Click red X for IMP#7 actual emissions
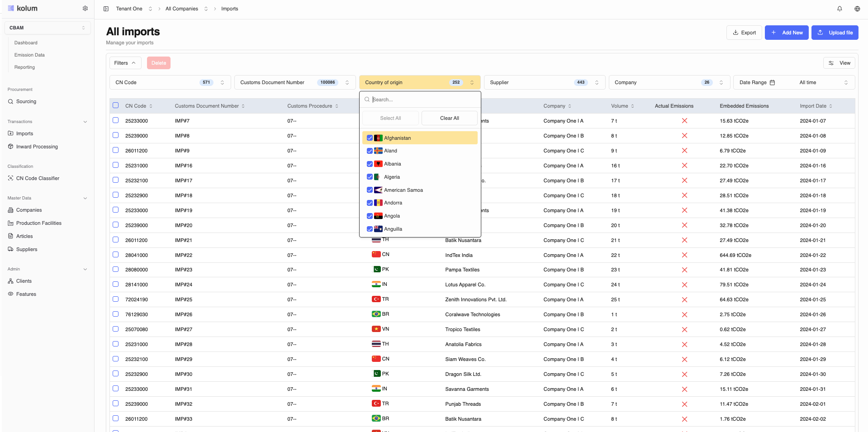Screen dimensions: 868x432 click(x=684, y=121)
